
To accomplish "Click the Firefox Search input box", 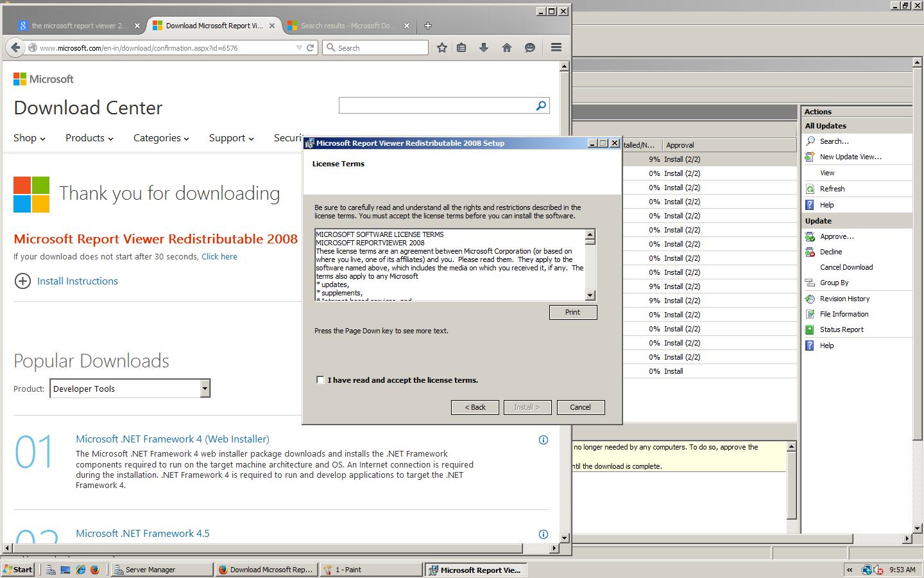I will [x=375, y=48].
